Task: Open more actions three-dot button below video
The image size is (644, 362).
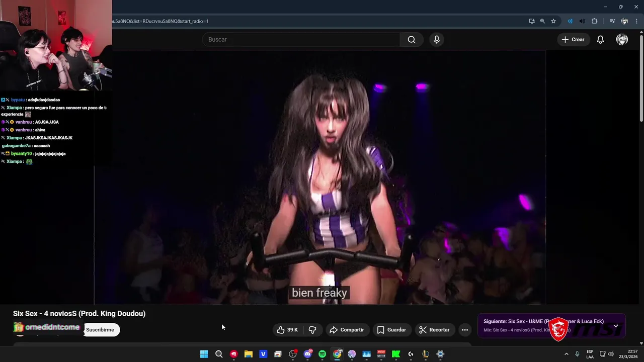Action: click(465, 330)
